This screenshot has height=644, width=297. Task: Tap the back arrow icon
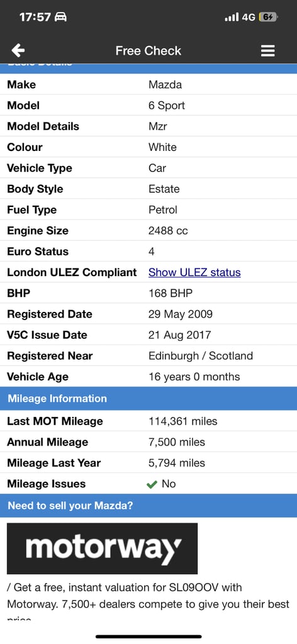(x=18, y=50)
